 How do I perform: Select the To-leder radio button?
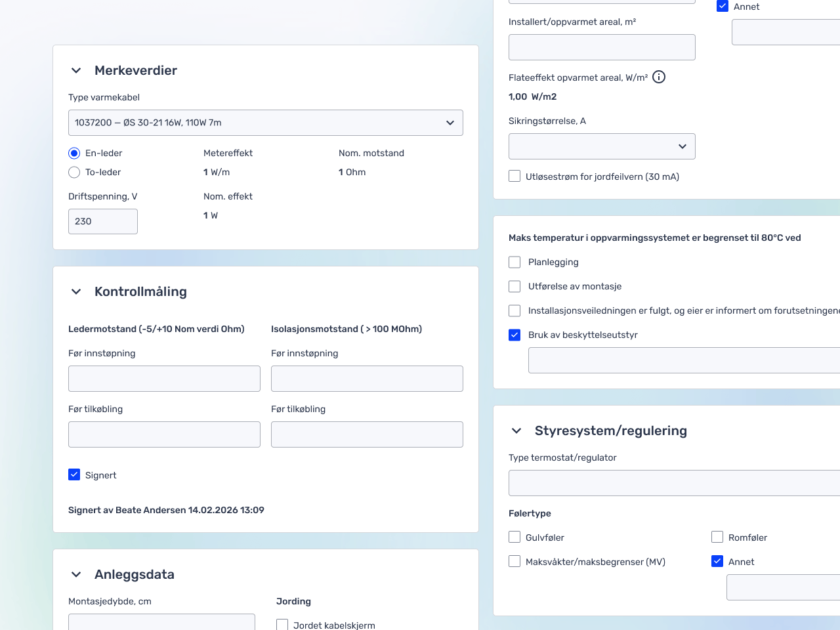point(74,172)
